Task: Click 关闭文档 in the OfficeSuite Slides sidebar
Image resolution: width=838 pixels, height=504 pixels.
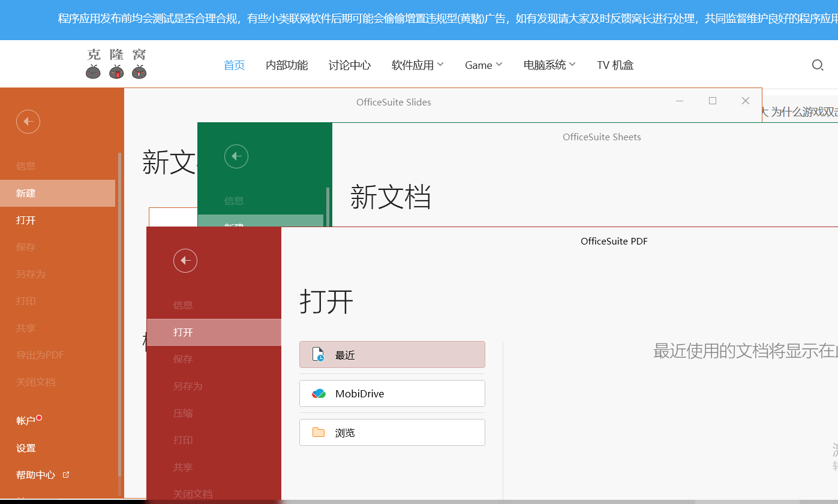Action: (36, 382)
